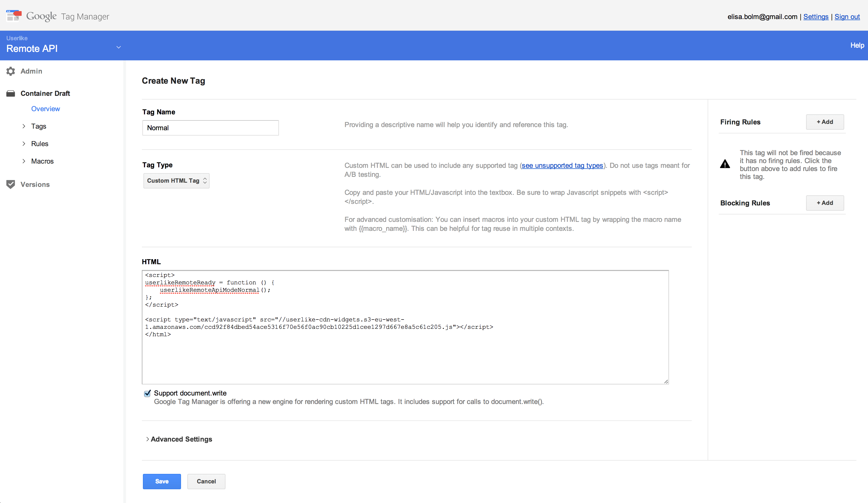This screenshot has width=868, height=503.
Task: Click the firing rules warning triangle icon
Action: (725, 164)
